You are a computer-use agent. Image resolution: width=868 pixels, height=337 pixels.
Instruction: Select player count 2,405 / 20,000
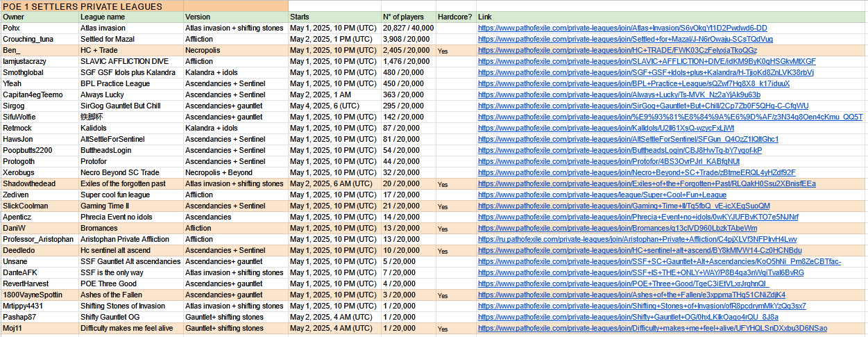pyautogui.click(x=408, y=50)
